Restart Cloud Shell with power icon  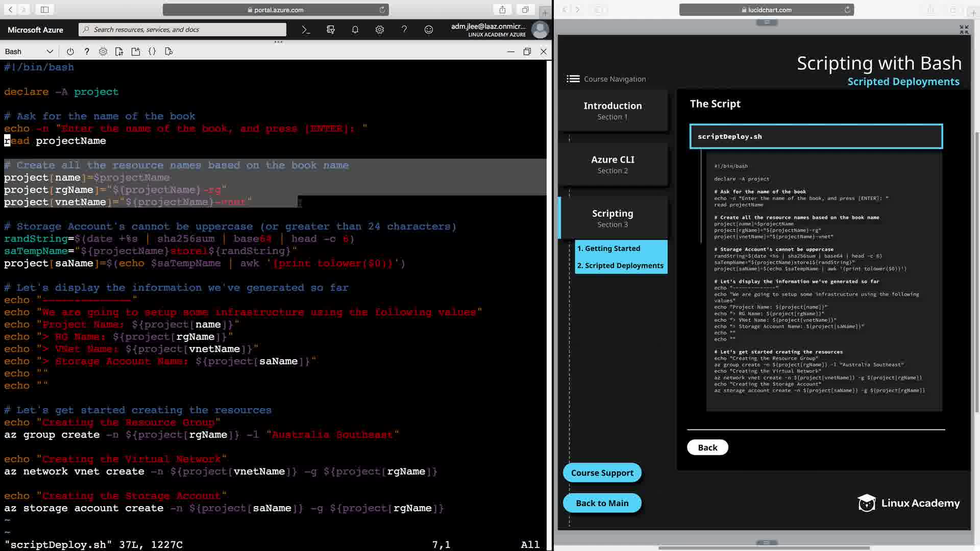[70, 52]
